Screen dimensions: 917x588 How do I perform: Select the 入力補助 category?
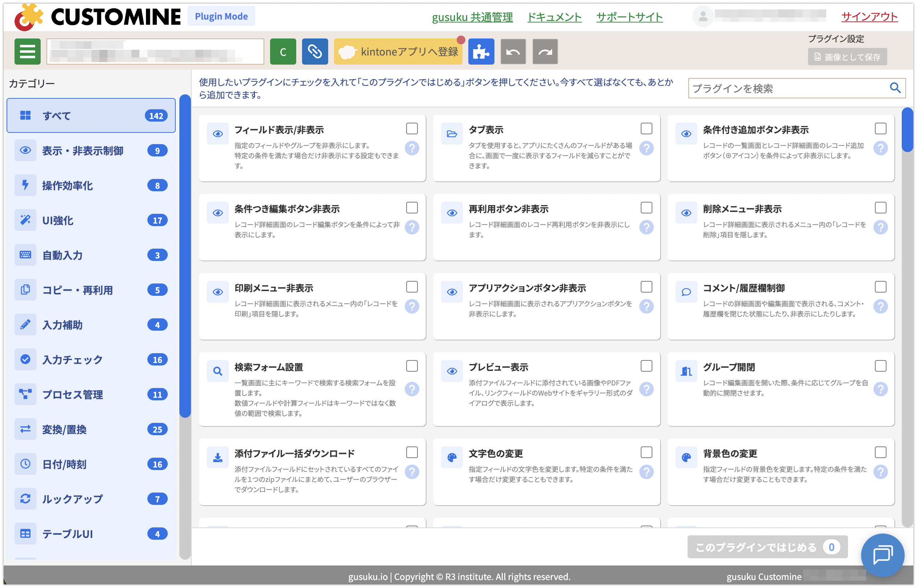coord(91,325)
